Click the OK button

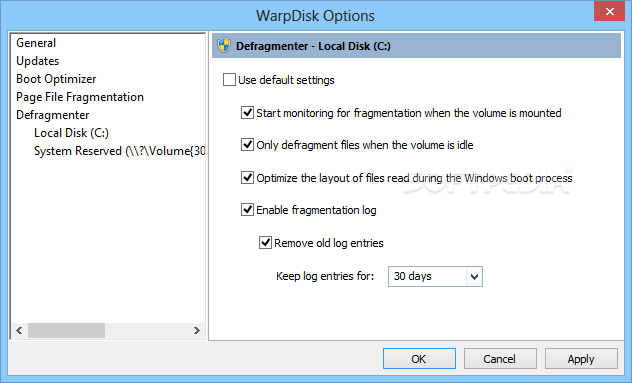[419, 359]
